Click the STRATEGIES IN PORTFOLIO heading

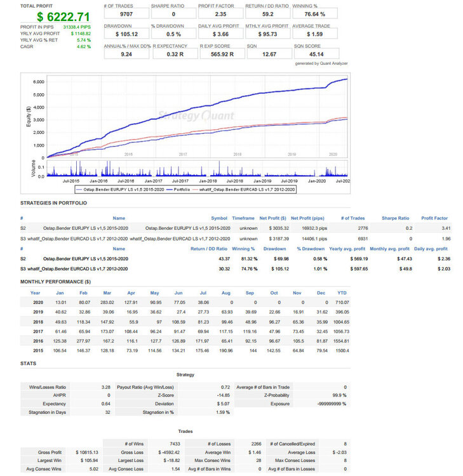click(x=53, y=203)
